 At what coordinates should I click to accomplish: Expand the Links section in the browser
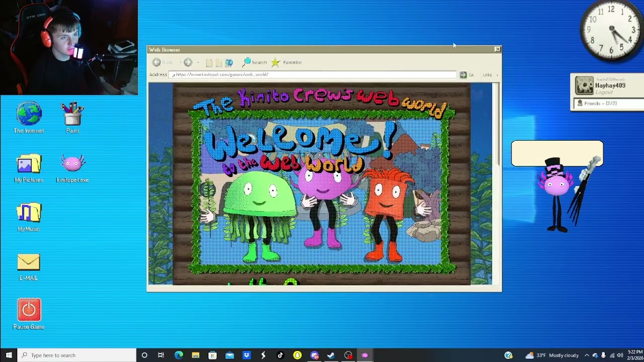click(x=490, y=75)
